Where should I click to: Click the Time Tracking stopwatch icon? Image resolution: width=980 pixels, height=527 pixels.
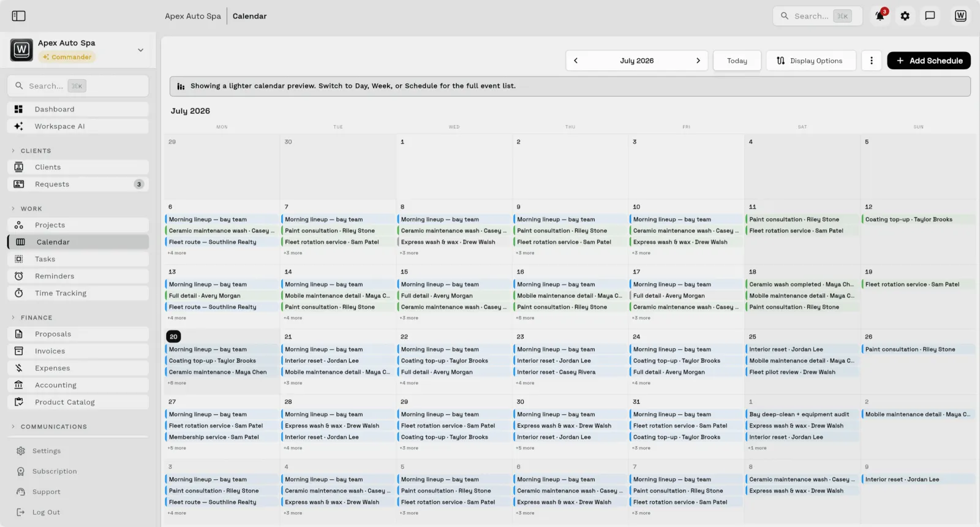tap(19, 294)
